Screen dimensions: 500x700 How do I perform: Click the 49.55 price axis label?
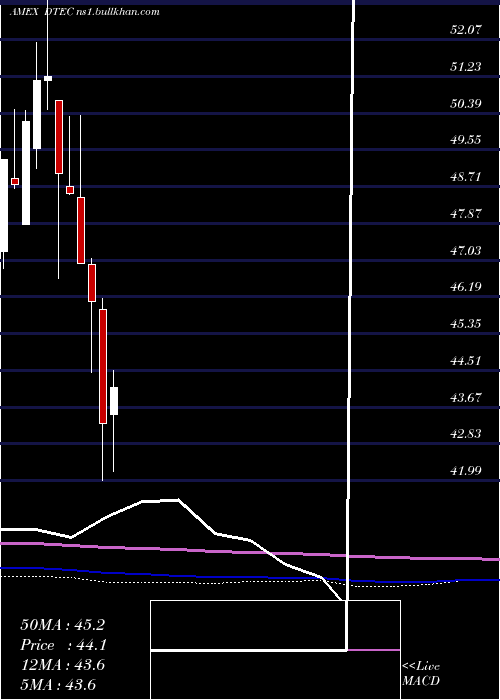465,140
